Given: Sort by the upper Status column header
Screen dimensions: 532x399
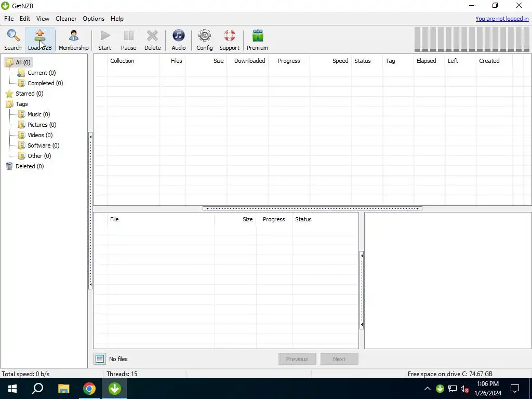Looking at the screenshot, I should pyautogui.click(x=367, y=61).
